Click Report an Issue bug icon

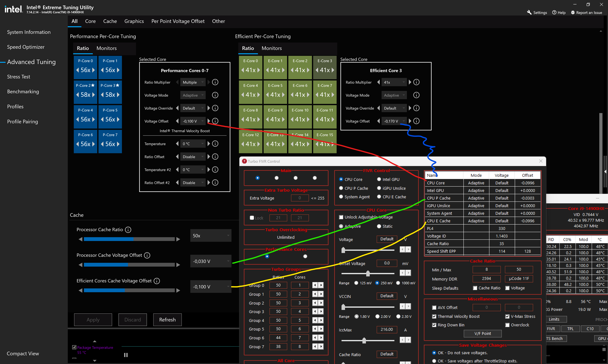pos(573,12)
